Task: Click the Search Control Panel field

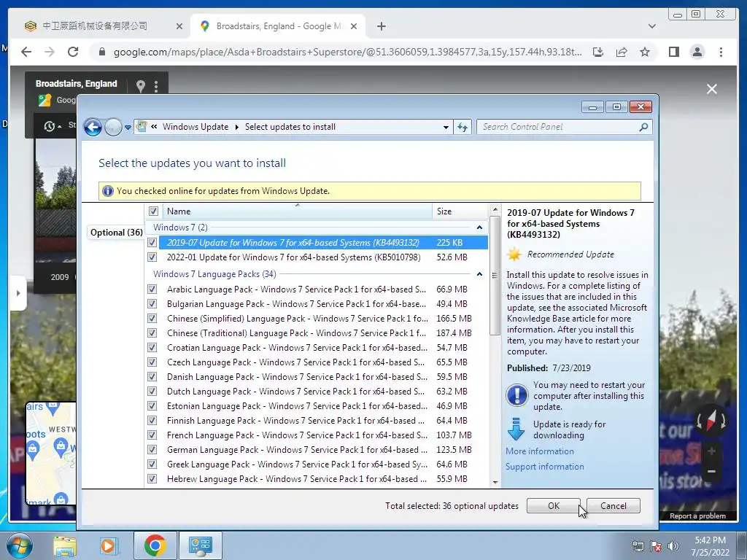Action: pos(564,127)
